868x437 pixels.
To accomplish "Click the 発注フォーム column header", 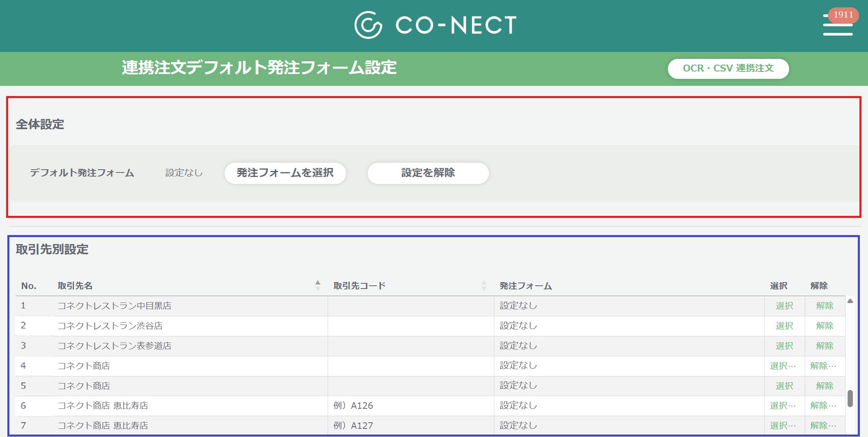I will [x=526, y=286].
